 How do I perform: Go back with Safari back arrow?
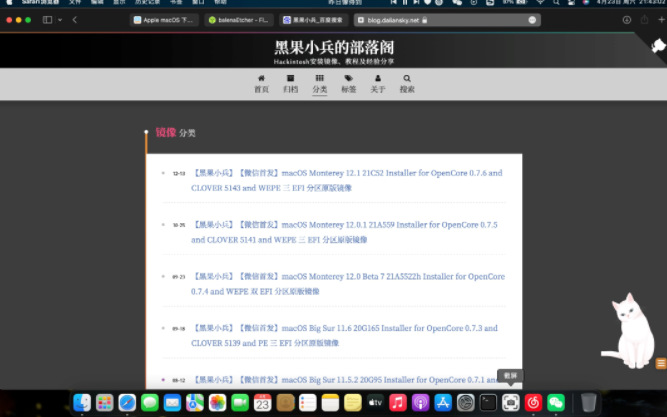pyautogui.click(x=74, y=20)
